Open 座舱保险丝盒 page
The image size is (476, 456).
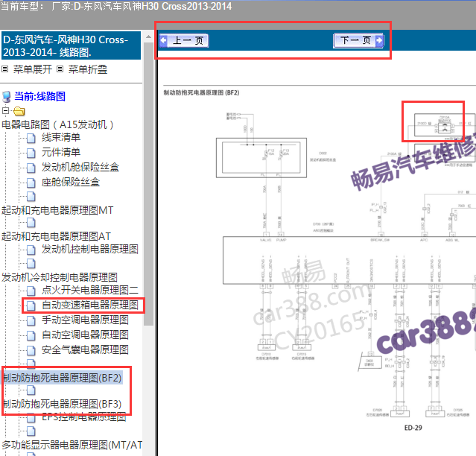pos(71,182)
